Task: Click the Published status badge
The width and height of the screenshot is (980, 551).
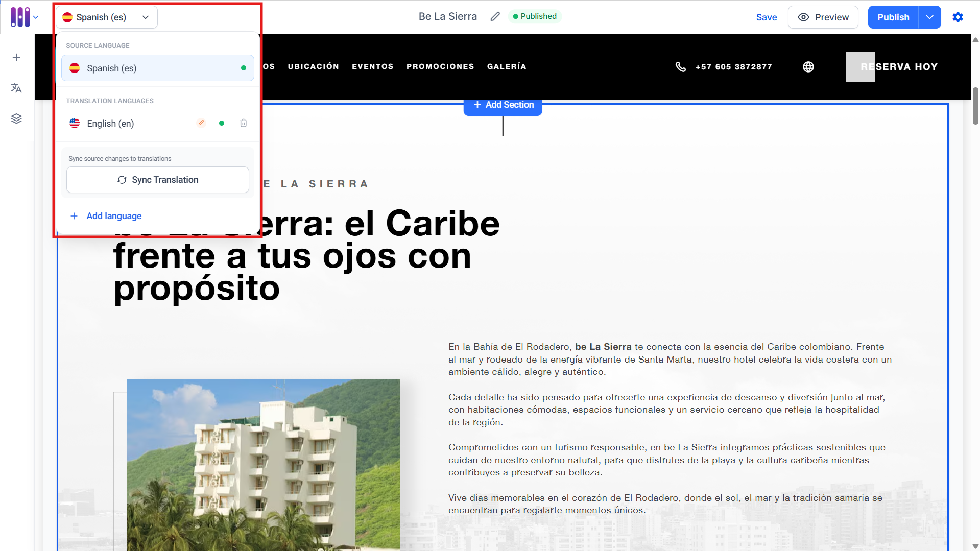Action: pyautogui.click(x=535, y=16)
